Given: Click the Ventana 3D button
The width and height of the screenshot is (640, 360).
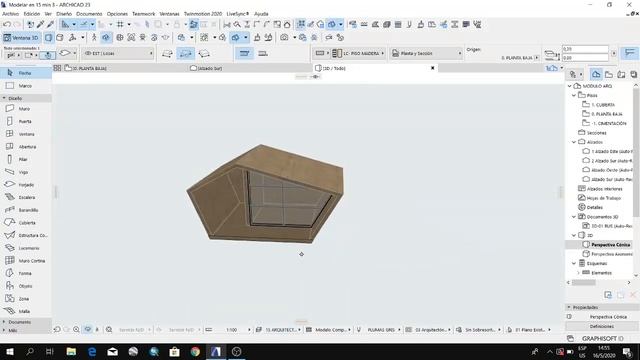Looking at the screenshot, I should pos(21,38).
